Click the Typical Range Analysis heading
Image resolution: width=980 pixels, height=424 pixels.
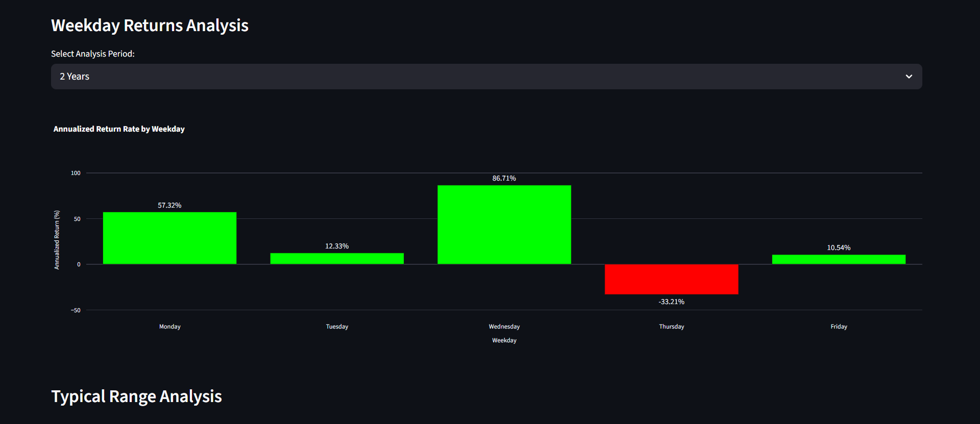(136, 396)
